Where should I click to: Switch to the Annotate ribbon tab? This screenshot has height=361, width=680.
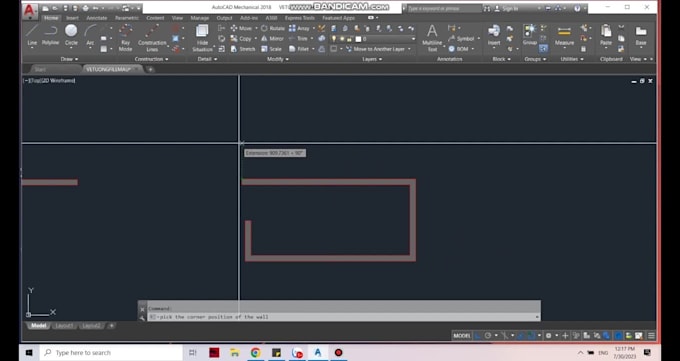point(97,18)
